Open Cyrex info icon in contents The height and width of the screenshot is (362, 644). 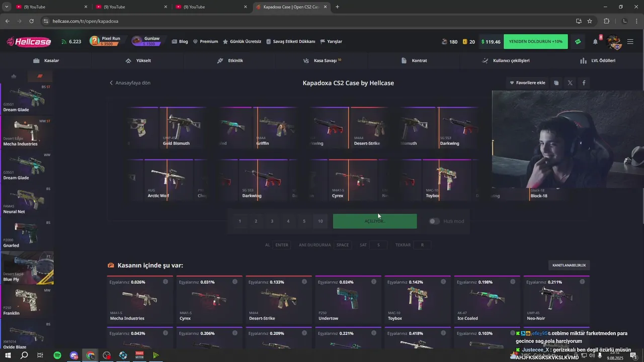click(x=235, y=282)
